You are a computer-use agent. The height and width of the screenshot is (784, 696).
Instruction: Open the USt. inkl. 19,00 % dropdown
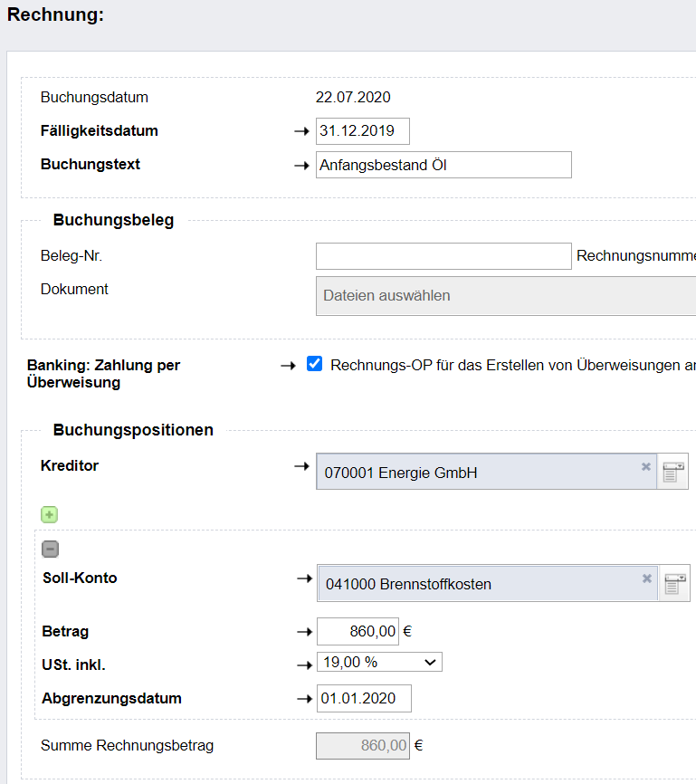click(x=379, y=662)
